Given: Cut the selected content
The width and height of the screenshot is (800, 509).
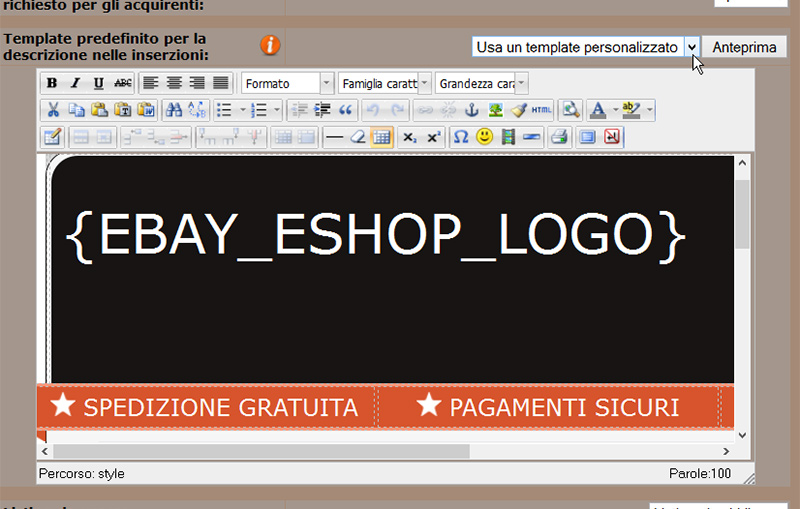Looking at the screenshot, I should point(53,110).
